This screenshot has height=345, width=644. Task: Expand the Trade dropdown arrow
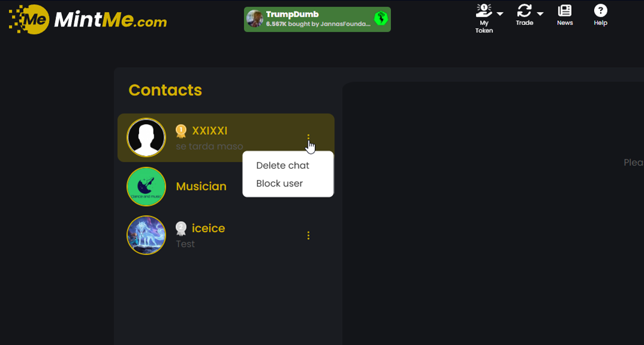click(x=540, y=14)
